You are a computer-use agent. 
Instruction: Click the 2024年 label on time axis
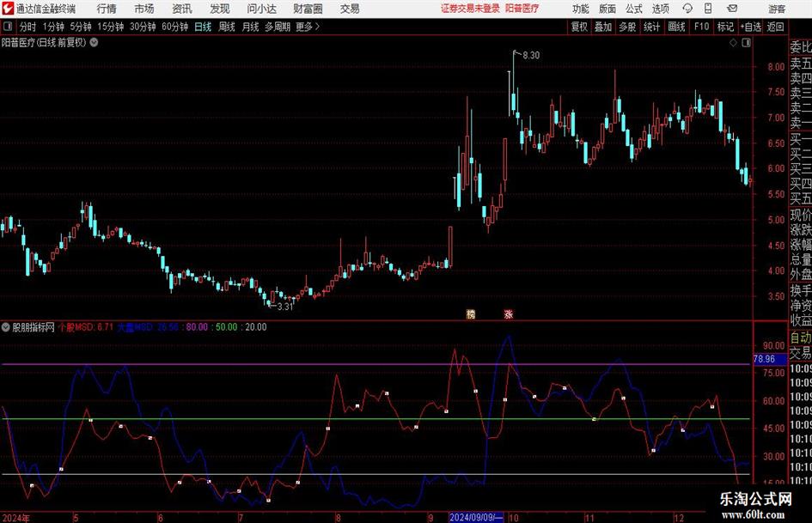tap(15, 518)
